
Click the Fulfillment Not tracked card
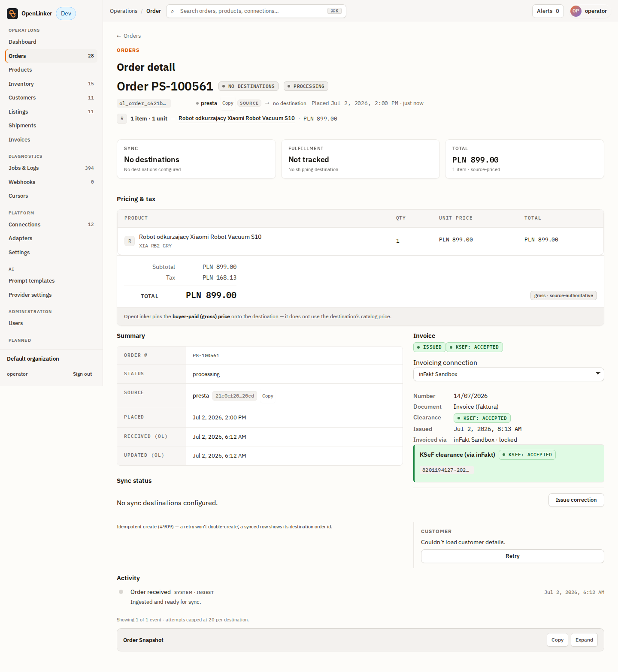pyautogui.click(x=360, y=159)
